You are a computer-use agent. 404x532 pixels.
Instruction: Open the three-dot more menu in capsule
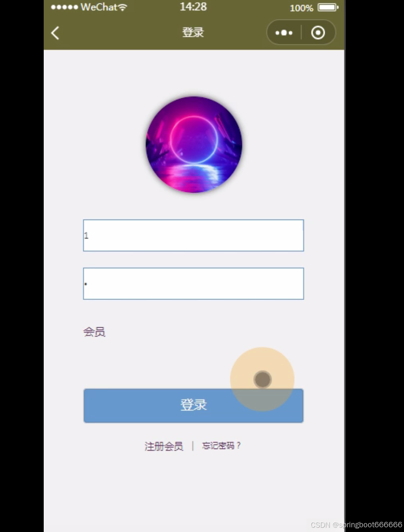pos(284,33)
